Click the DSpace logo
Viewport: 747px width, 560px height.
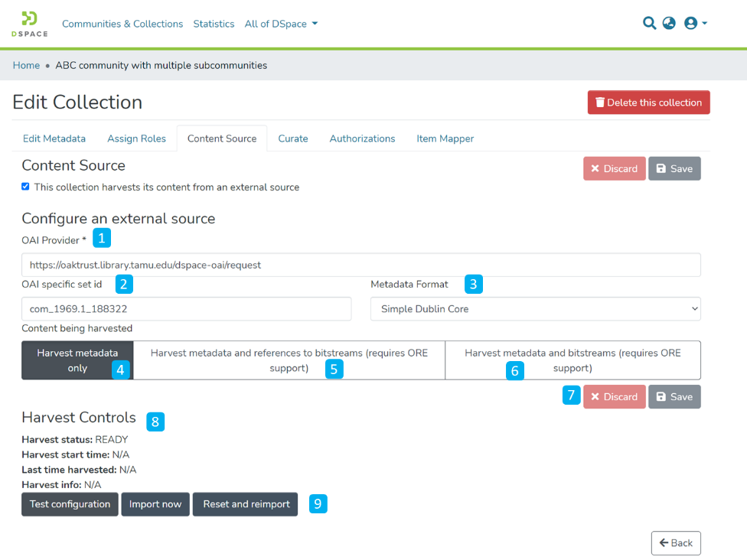29,24
